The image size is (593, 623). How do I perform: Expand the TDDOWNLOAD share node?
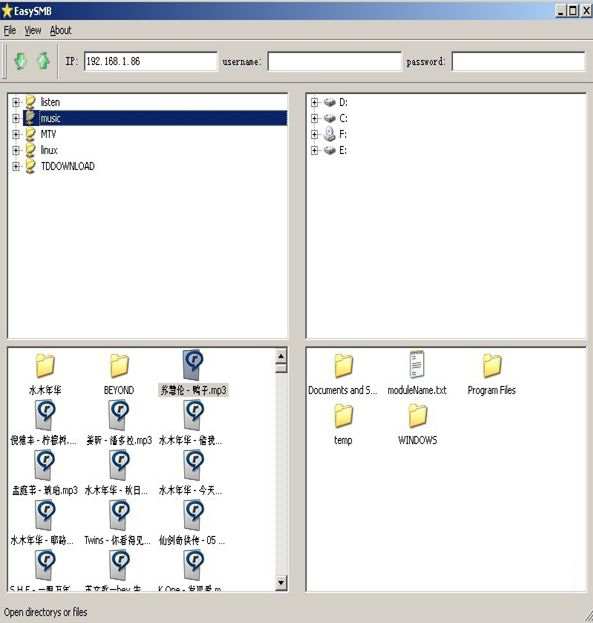coord(16,166)
